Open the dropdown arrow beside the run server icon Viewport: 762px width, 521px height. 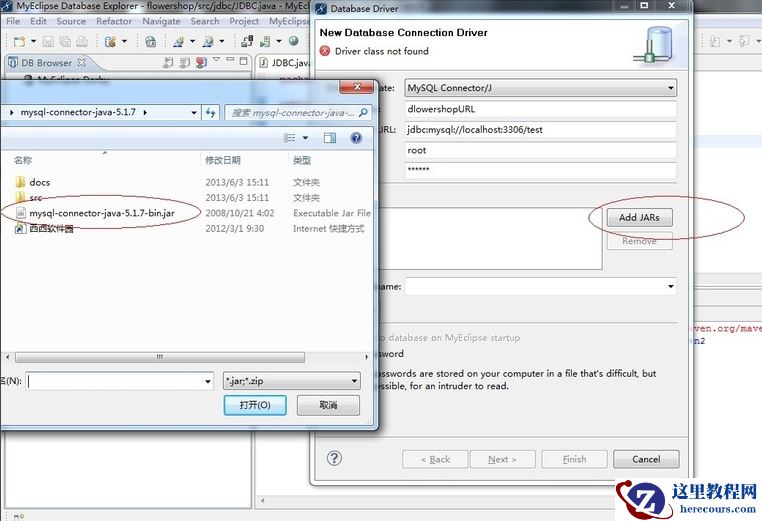279,41
